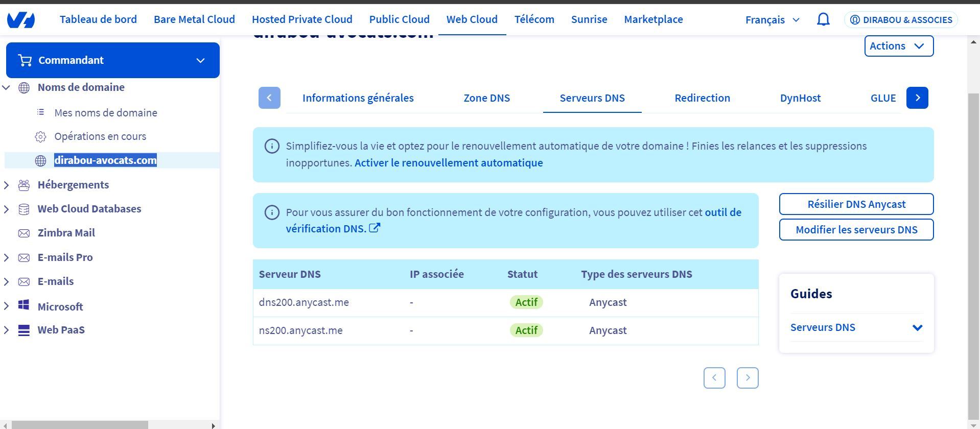This screenshot has width=980, height=429.
Task: Open Hosted Private Cloud section
Action: pos(302,19)
